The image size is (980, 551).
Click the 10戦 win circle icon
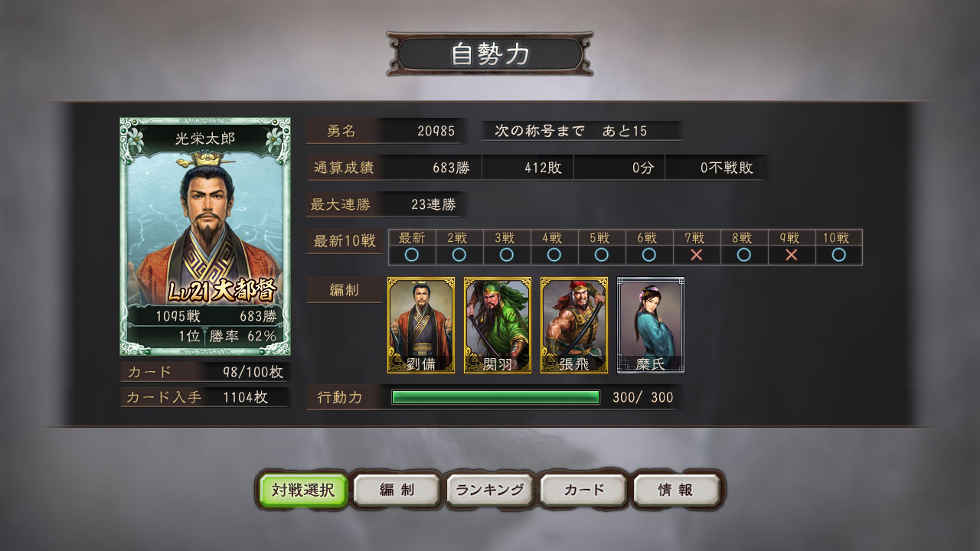coord(839,255)
